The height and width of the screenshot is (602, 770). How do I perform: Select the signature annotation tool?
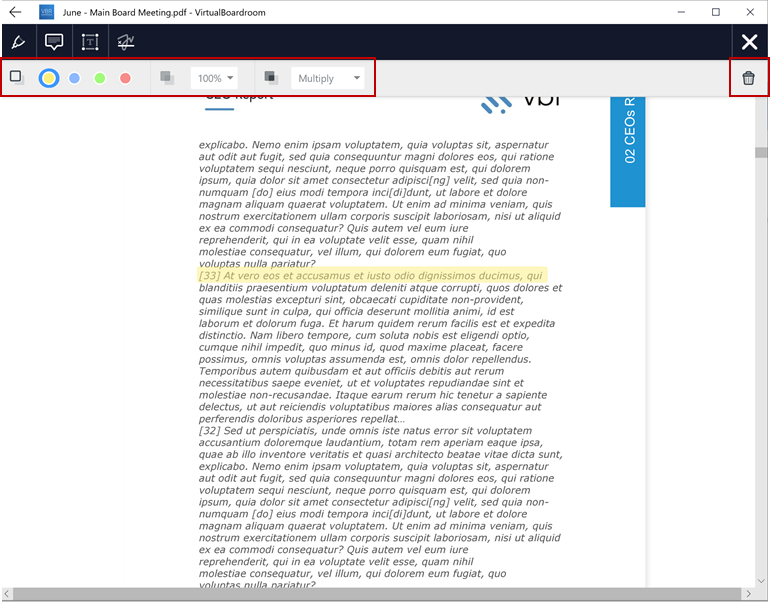point(126,42)
